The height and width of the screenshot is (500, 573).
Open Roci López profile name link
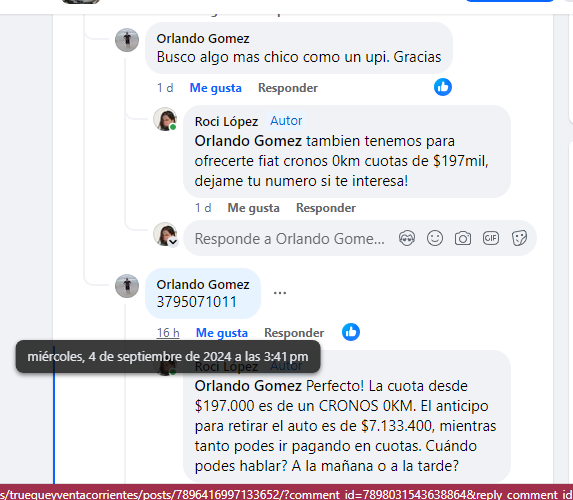226,121
